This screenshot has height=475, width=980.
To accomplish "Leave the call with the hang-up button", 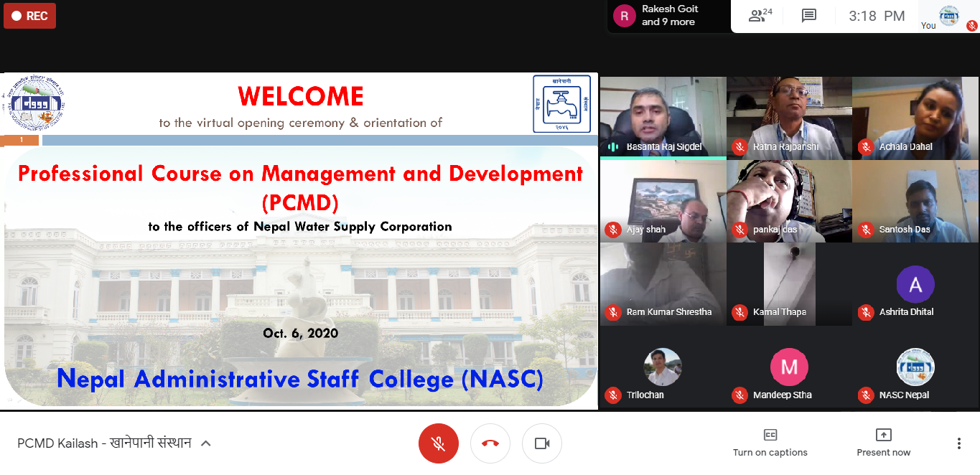I will point(490,443).
